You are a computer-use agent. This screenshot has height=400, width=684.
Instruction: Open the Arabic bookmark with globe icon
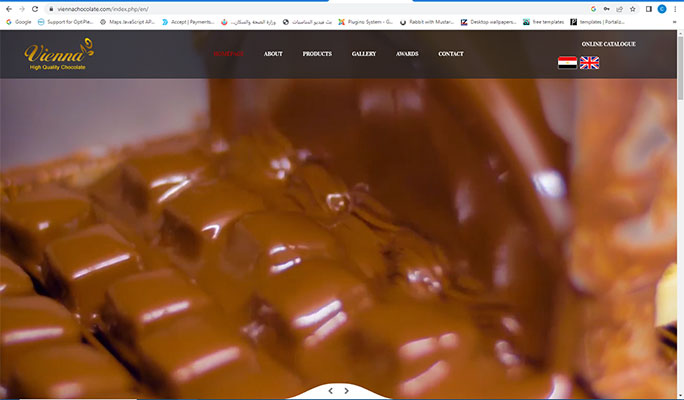pyautogui.click(x=307, y=22)
